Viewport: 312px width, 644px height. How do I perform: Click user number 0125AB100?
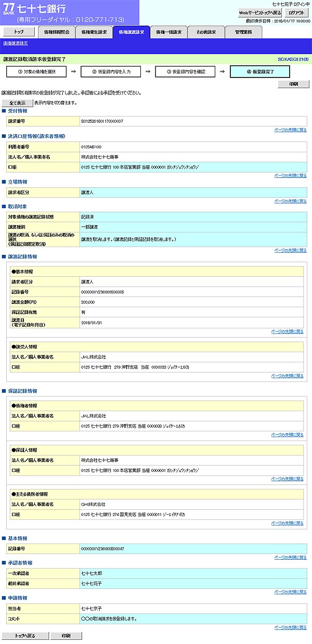point(91,147)
